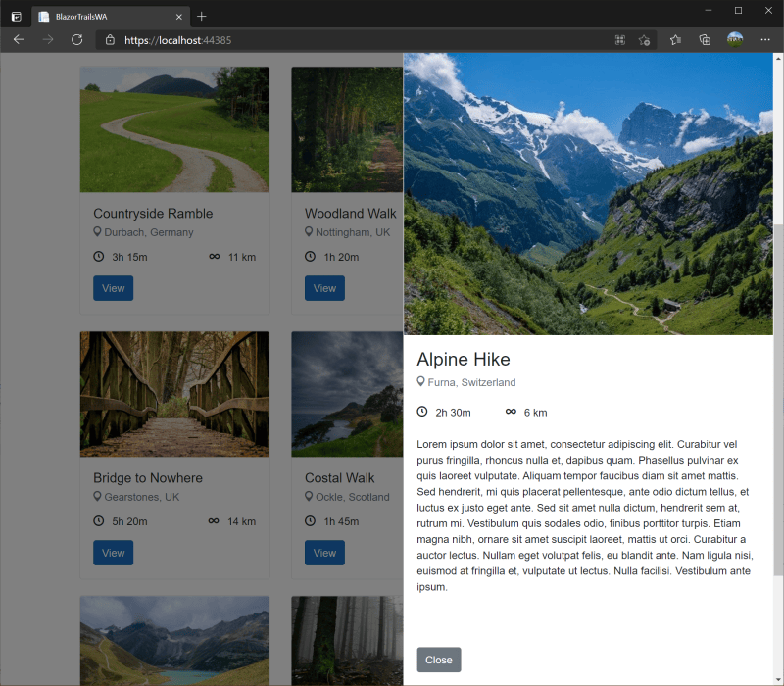The image size is (784, 686).
Task: Open browser Settings and more menu
Action: pyautogui.click(x=765, y=40)
